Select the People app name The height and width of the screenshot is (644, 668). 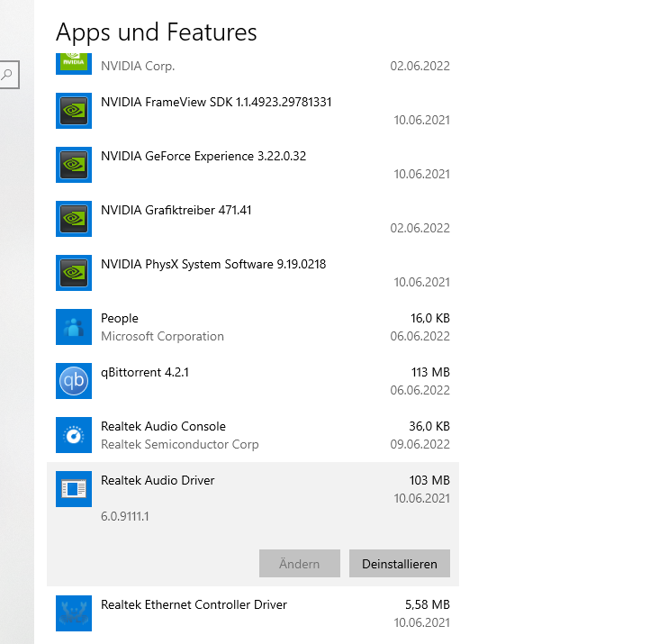point(120,318)
